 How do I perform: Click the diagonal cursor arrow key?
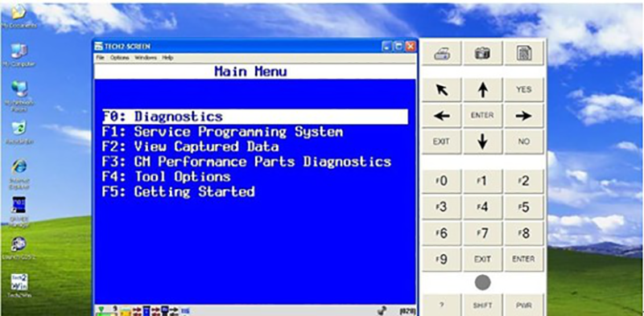click(441, 89)
